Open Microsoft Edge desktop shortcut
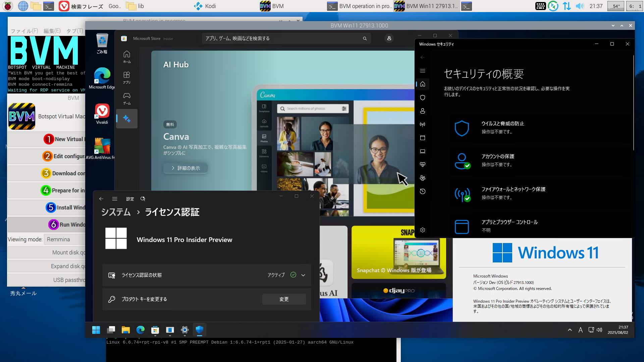The height and width of the screenshot is (362, 644). [102, 78]
